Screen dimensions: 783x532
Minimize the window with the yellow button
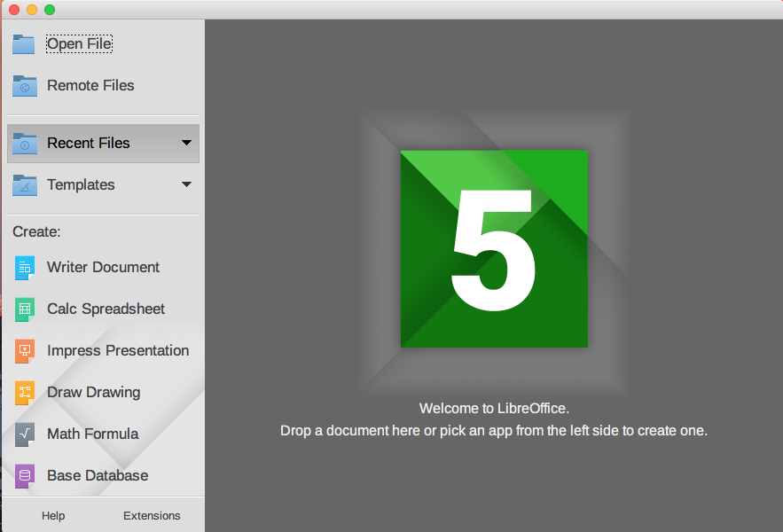tap(32, 10)
